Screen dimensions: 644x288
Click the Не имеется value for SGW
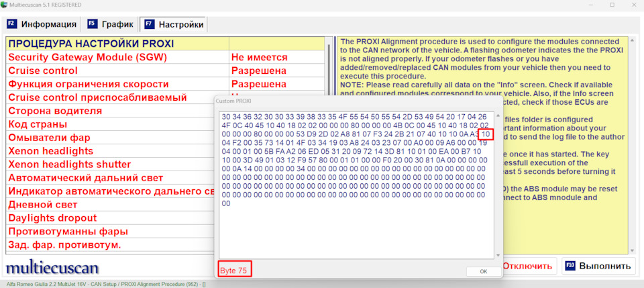[x=259, y=57]
